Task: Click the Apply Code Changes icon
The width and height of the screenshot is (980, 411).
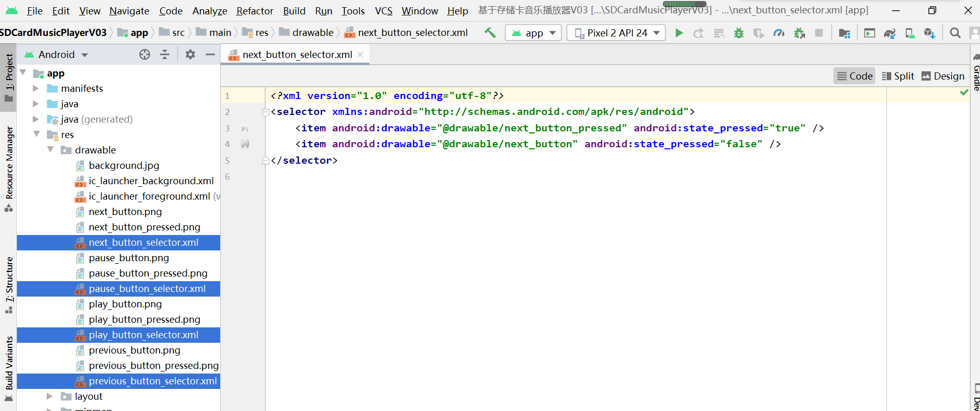Action: [719, 33]
